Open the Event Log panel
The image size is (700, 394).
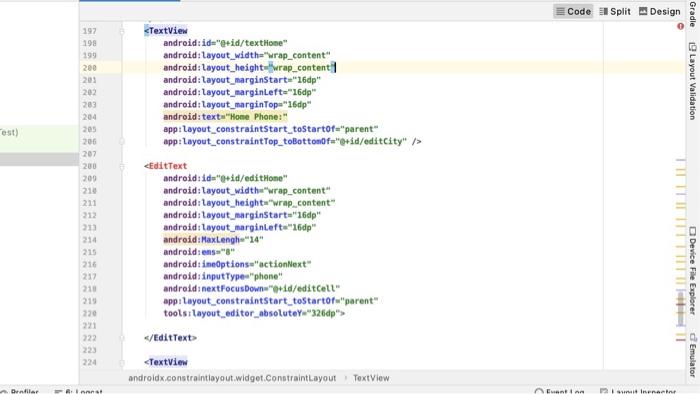click(559, 391)
